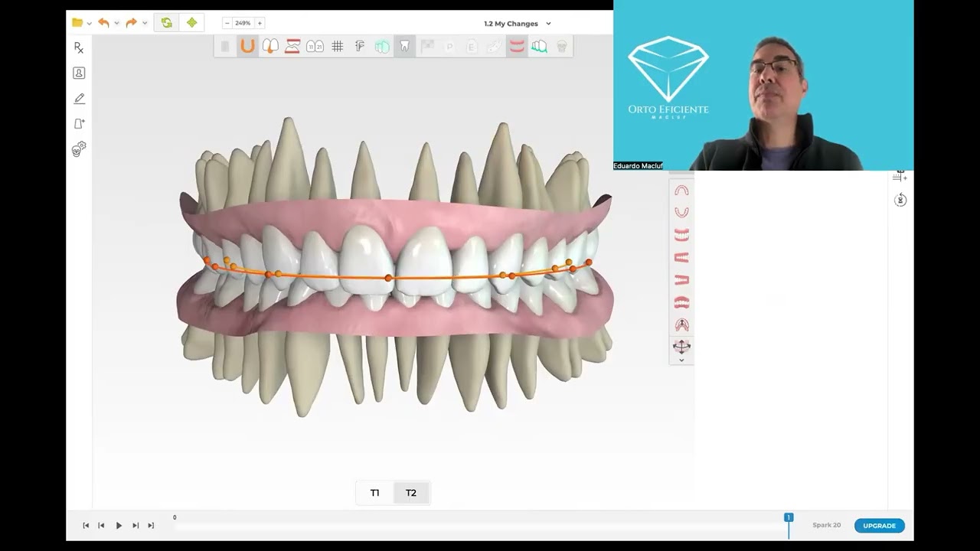Open the Rx prescription panel
Viewport: 980px width, 551px height.
coord(79,47)
